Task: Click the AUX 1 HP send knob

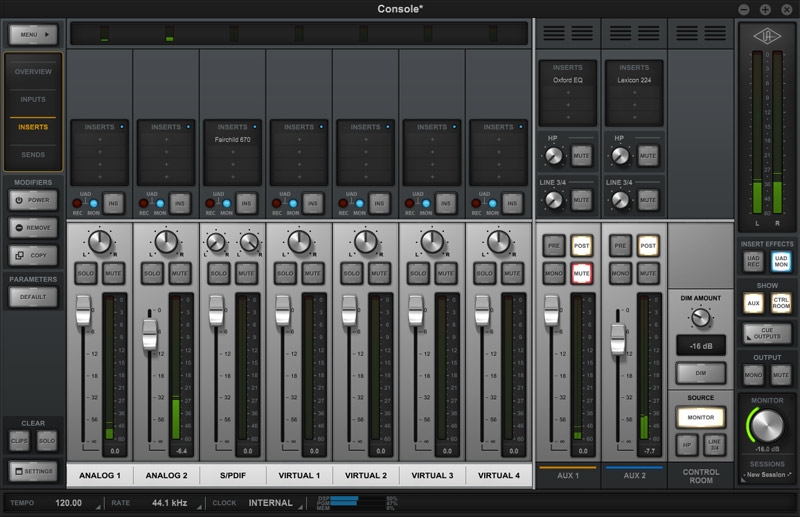Action: (x=554, y=156)
